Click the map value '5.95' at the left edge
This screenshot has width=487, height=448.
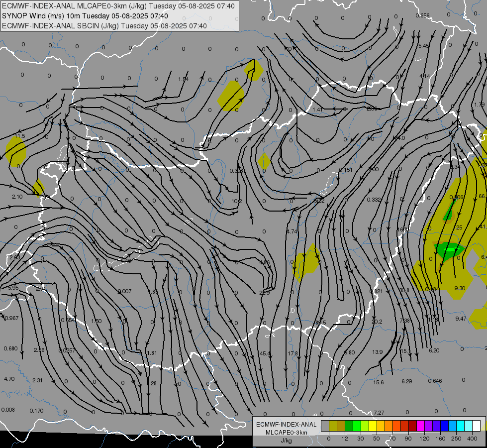pos(13,288)
